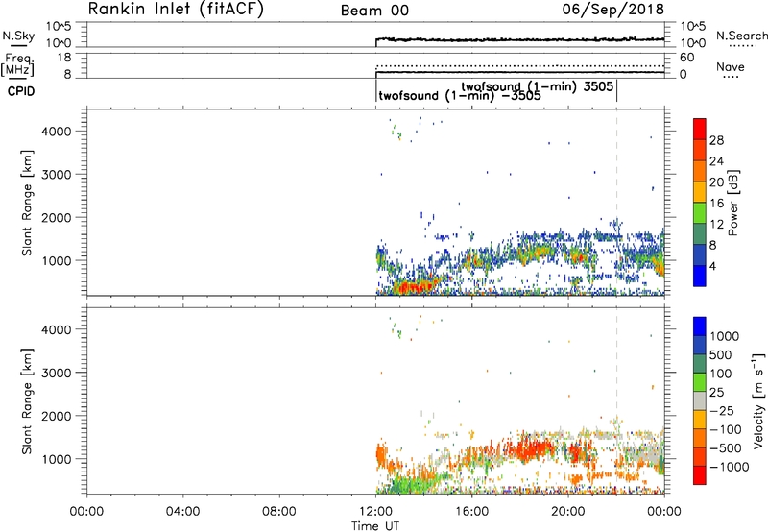Click the light green segment of Power colorbar
The image size is (768, 532).
[x=700, y=213]
